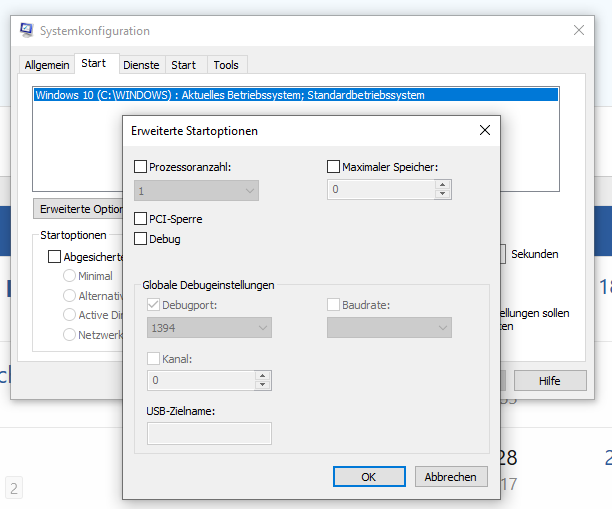
Task: Select the Windows 10 (C:\WINDOWS) boot entry
Action: (296, 95)
